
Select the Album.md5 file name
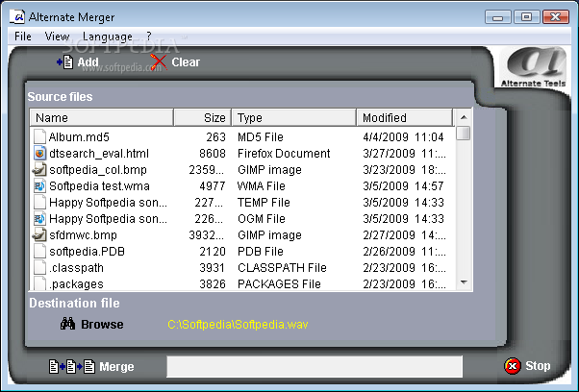point(79,136)
